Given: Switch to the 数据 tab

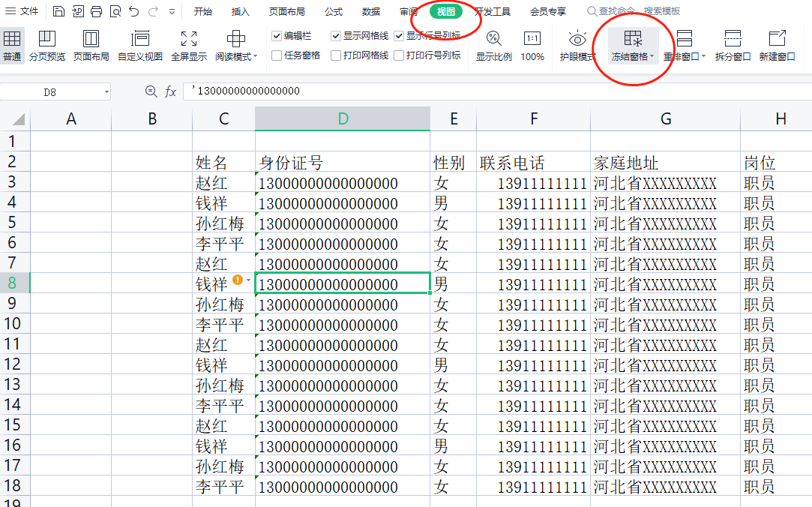Looking at the screenshot, I should (371, 11).
